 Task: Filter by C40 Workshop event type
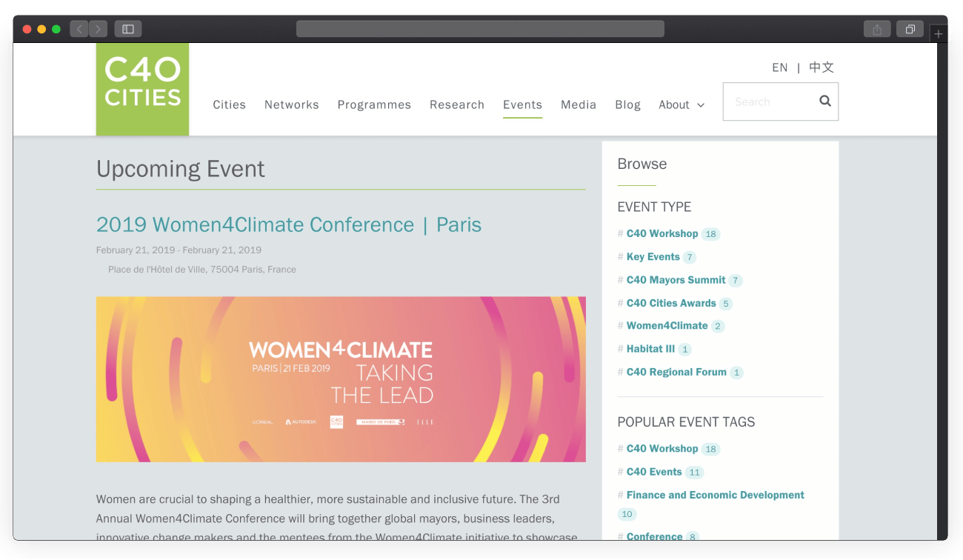point(662,233)
